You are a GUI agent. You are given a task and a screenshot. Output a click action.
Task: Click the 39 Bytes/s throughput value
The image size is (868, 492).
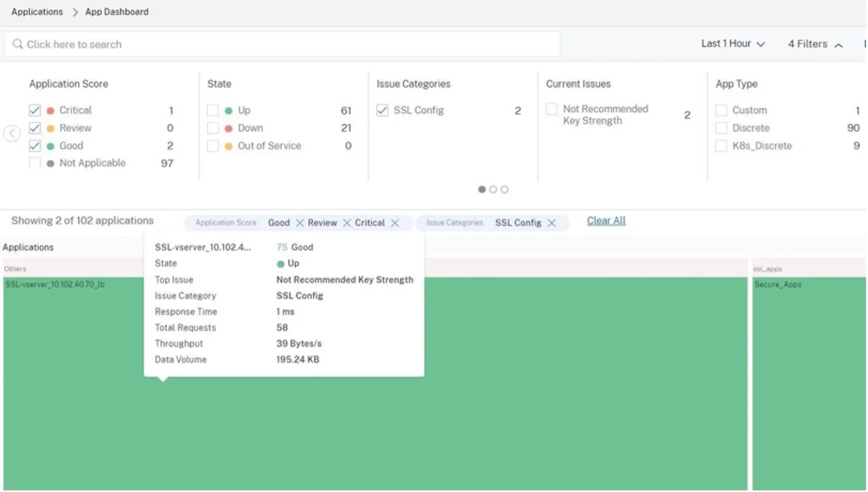[x=299, y=343]
